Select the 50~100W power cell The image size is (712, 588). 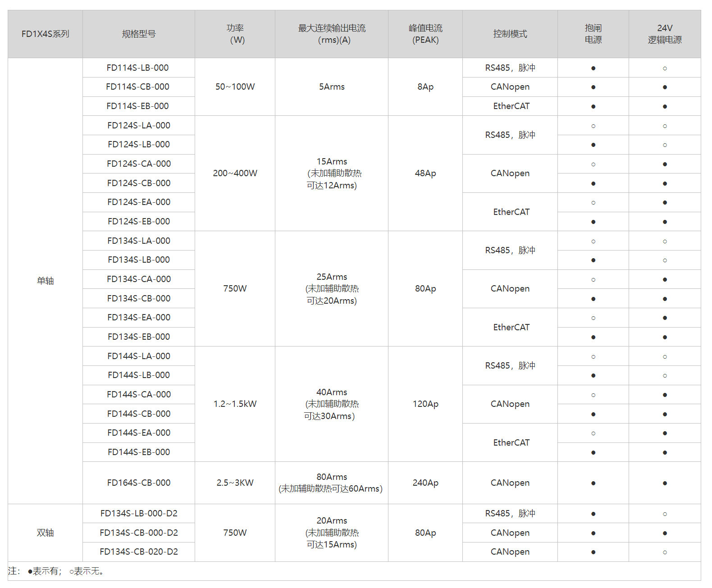click(x=235, y=87)
